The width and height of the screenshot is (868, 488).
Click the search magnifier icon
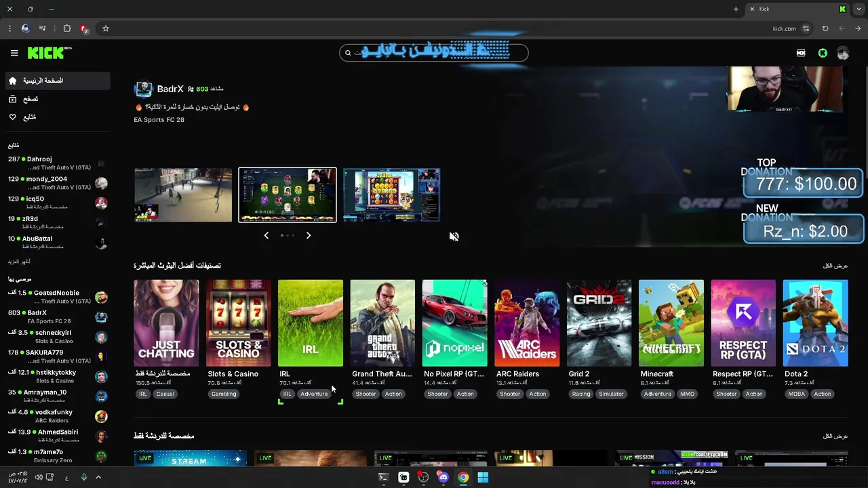pos(348,53)
